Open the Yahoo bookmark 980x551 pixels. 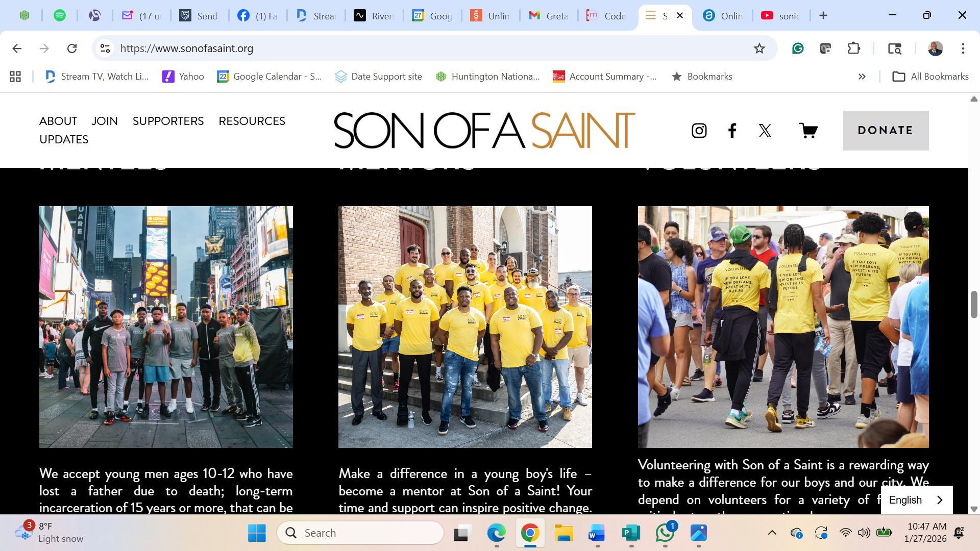click(183, 77)
